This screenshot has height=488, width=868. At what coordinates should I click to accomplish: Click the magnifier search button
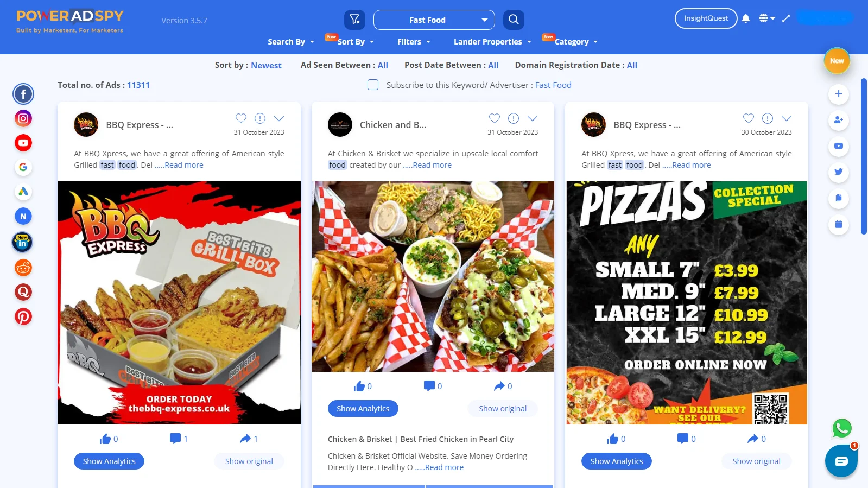pos(514,20)
